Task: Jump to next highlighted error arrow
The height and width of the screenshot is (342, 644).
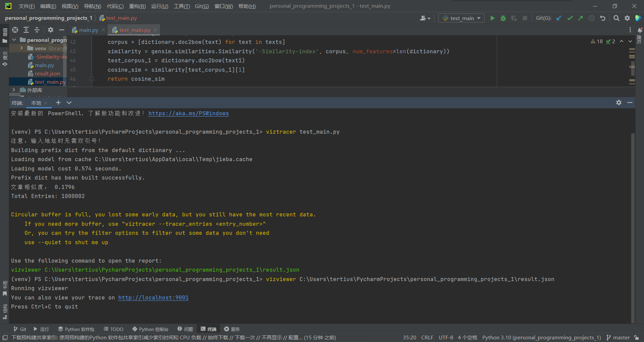Action: pyautogui.click(x=630, y=41)
